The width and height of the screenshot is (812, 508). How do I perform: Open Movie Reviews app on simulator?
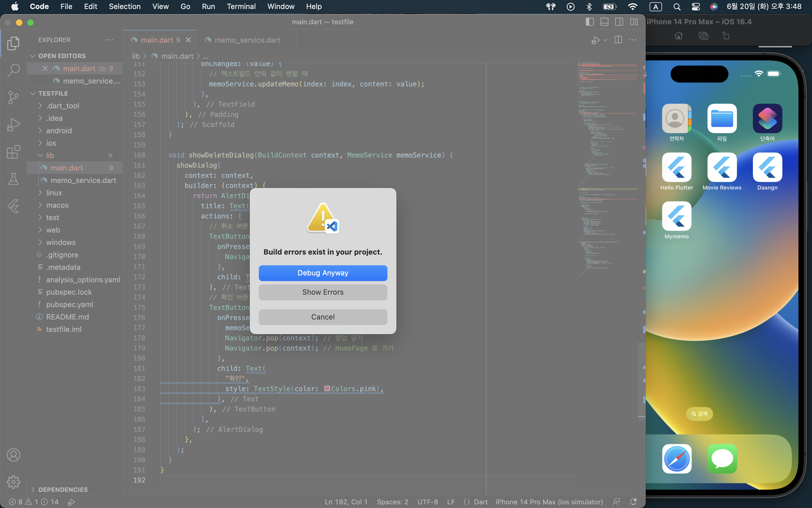click(x=722, y=167)
